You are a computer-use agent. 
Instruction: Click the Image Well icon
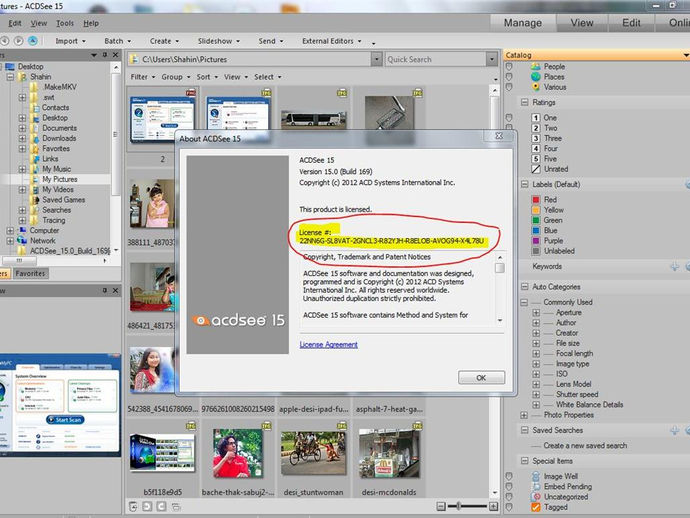click(536, 476)
